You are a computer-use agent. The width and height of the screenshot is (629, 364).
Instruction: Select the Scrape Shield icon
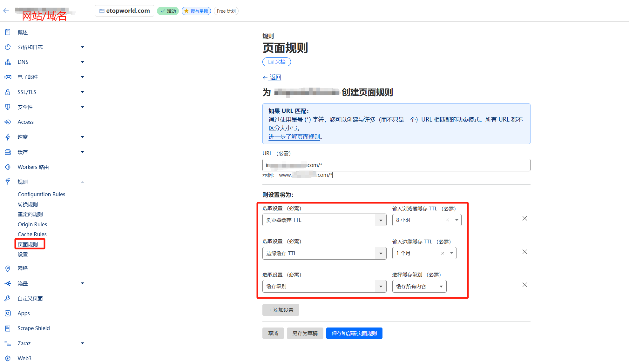(x=8, y=328)
